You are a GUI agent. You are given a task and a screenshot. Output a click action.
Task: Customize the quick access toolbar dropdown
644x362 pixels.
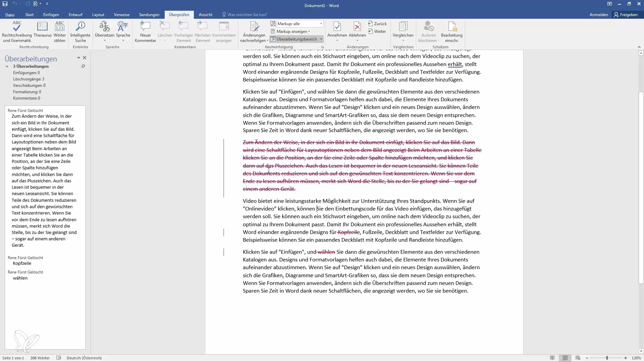(x=47, y=4)
